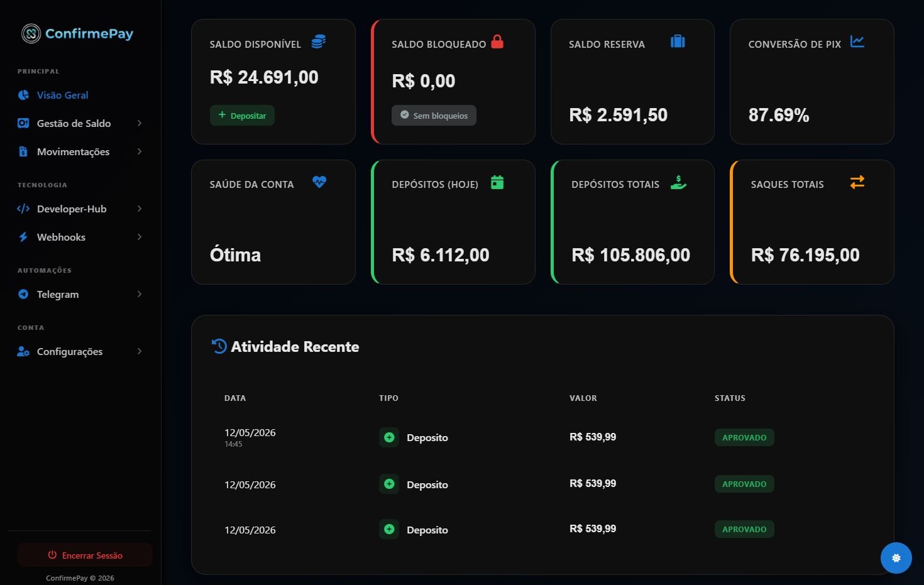Click the VALOR column header
This screenshot has height=585, width=924.
583,398
